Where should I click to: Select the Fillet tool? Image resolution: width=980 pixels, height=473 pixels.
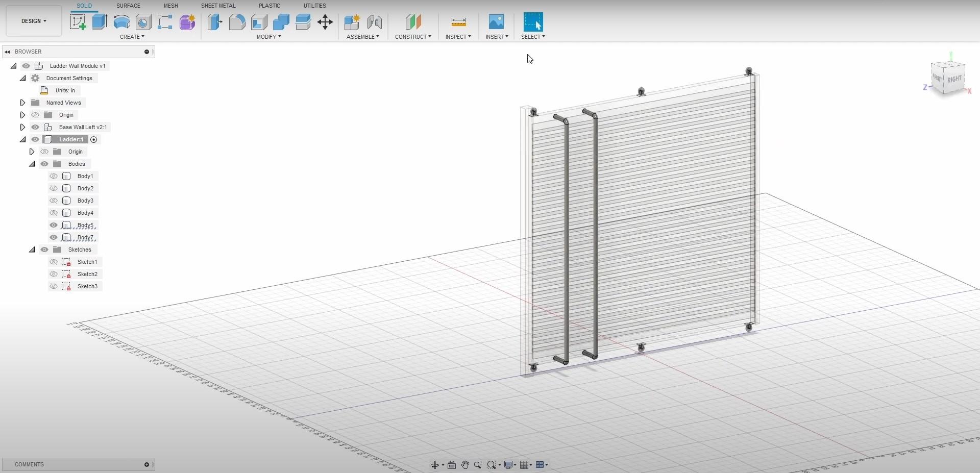coord(237,22)
